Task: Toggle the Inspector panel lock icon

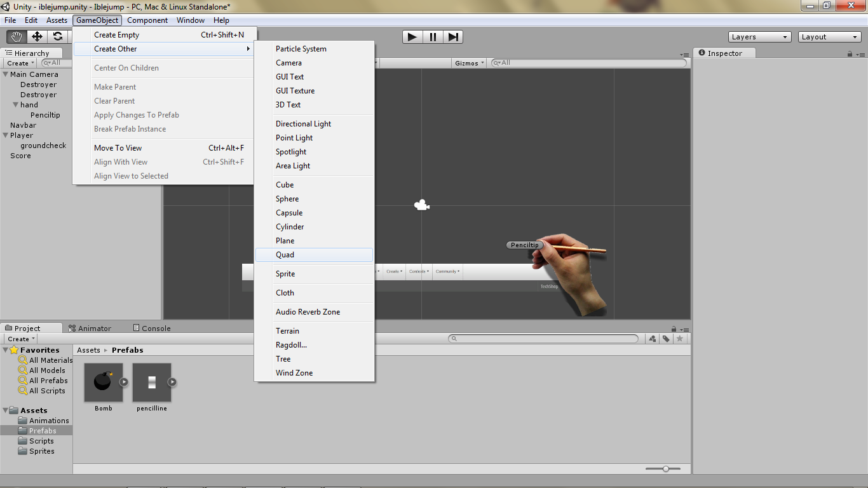Action: tap(850, 53)
